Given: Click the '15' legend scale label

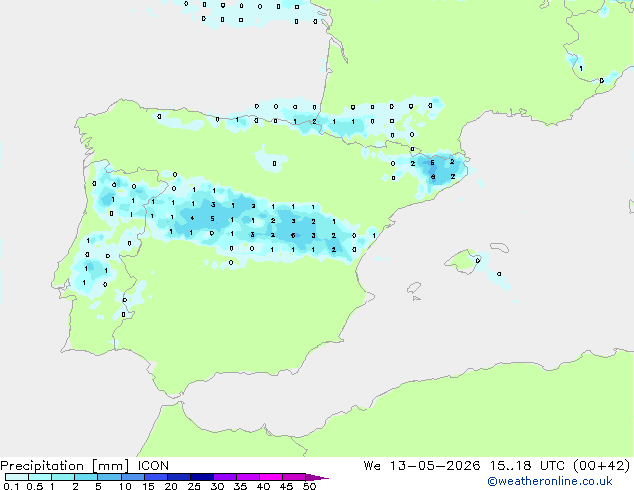Looking at the screenshot, I should (148, 486).
